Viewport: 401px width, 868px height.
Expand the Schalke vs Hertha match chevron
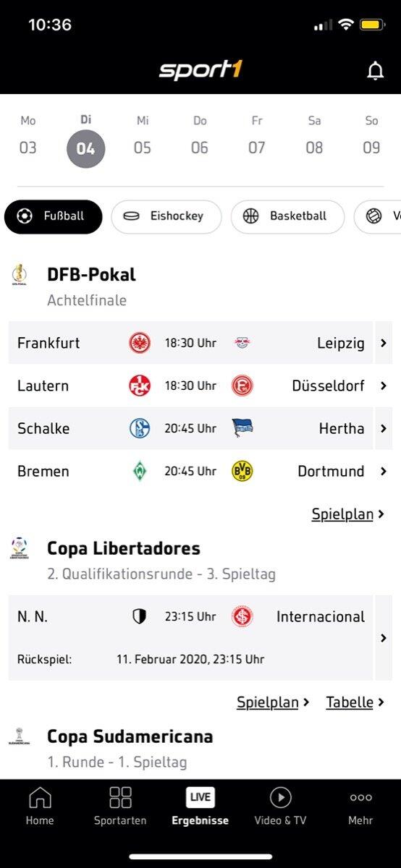pos(384,428)
